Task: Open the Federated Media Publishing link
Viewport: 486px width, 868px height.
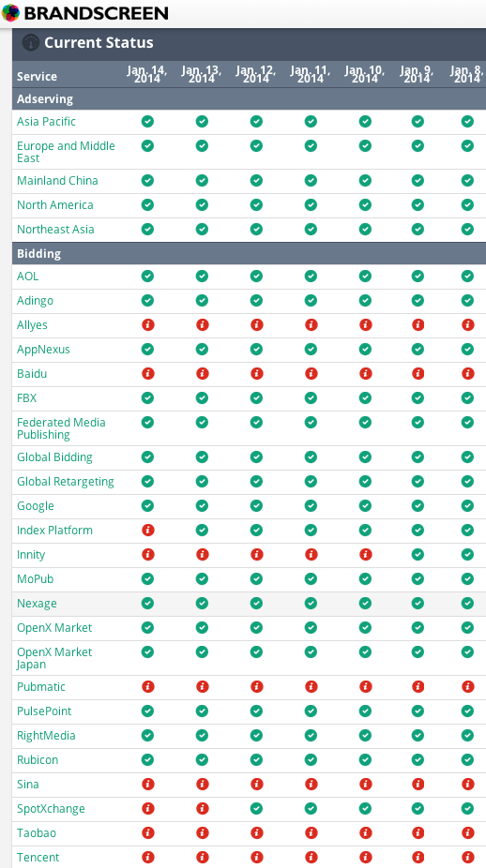Action: tap(61, 428)
